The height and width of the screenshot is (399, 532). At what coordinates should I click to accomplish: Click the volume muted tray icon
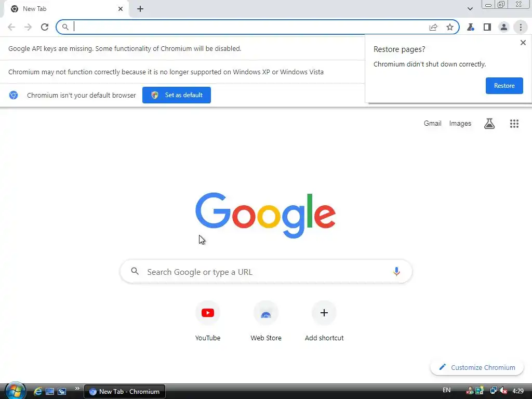click(503, 391)
